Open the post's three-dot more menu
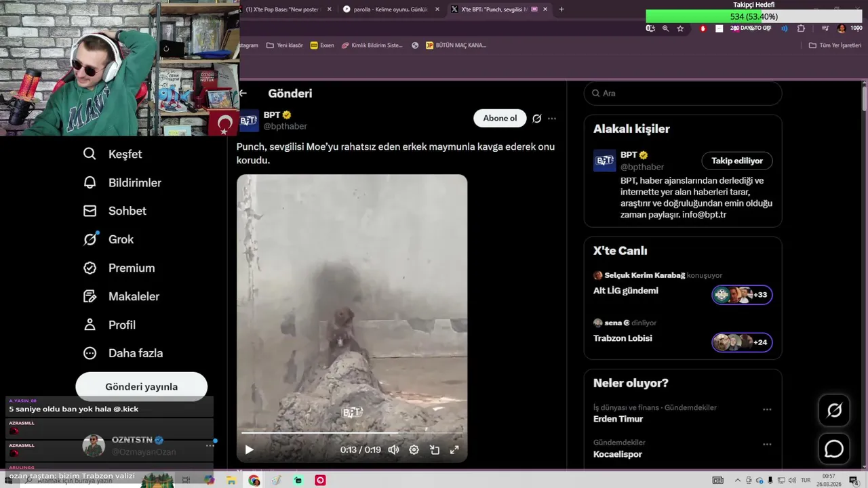Viewport: 868px width, 488px height. pyautogui.click(x=552, y=119)
